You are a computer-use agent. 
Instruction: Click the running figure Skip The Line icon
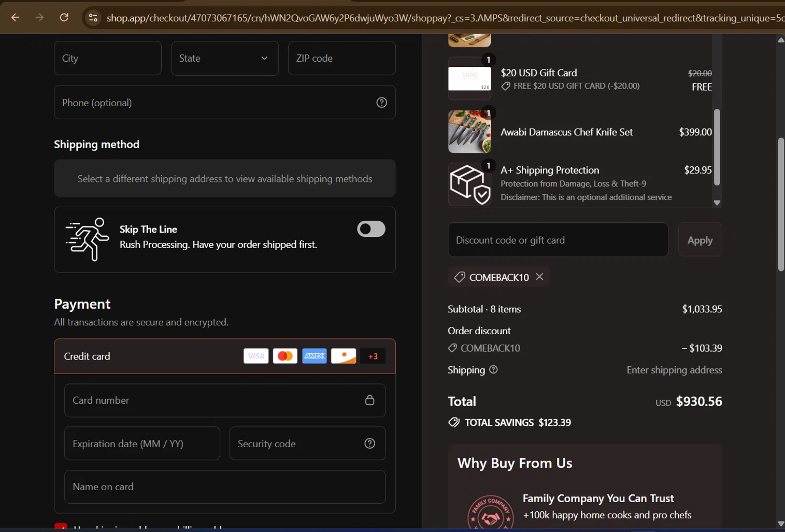pos(87,239)
